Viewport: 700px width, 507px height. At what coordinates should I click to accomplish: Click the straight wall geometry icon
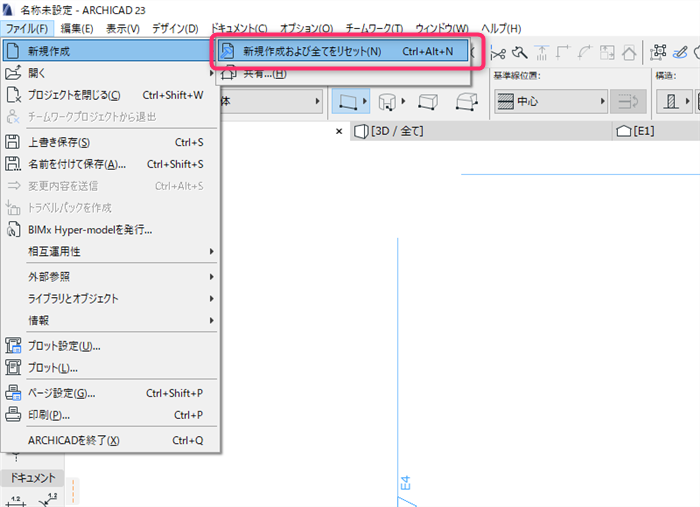(x=348, y=101)
